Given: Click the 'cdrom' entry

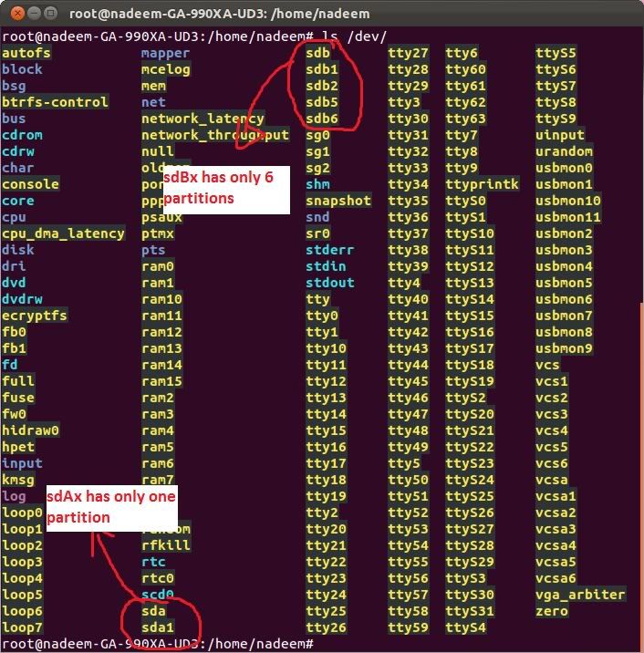Looking at the screenshot, I should tap(22, 135).
